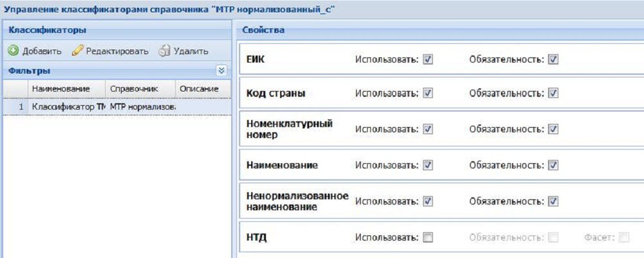
Task: Toggle Использовать for Номенклатурный номер
Action: point(428,129)
